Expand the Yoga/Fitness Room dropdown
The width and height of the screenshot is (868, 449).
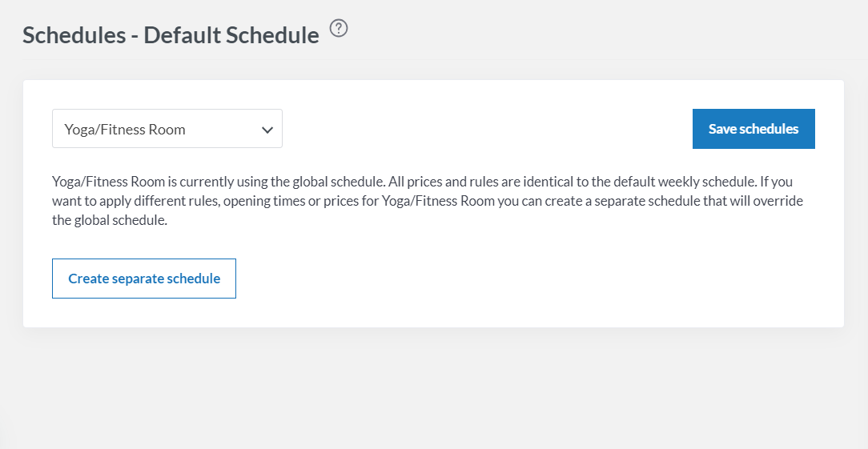click(x=167, y=129)
